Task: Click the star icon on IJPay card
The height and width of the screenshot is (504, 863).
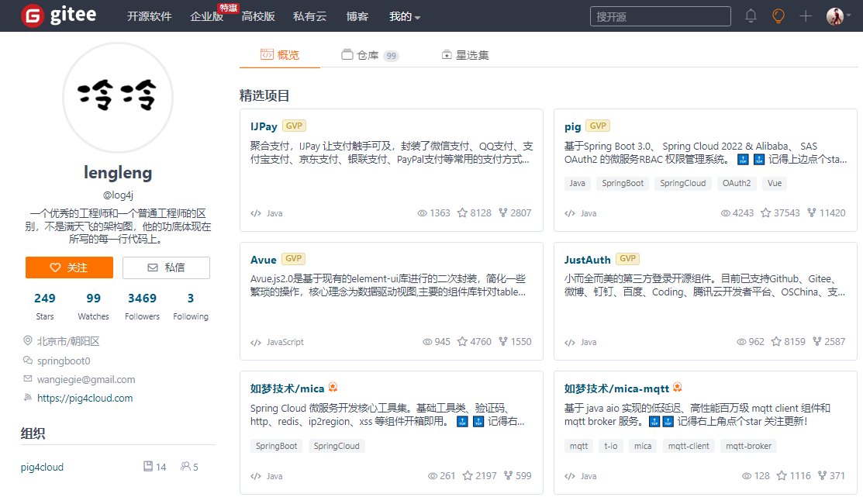Action: (462, 213)
